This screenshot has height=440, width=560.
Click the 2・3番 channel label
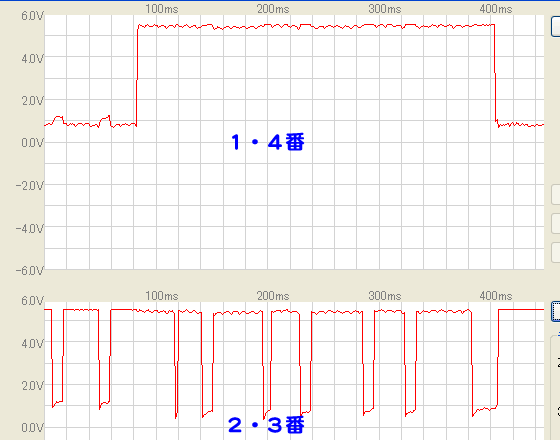[x=266, y=425]
